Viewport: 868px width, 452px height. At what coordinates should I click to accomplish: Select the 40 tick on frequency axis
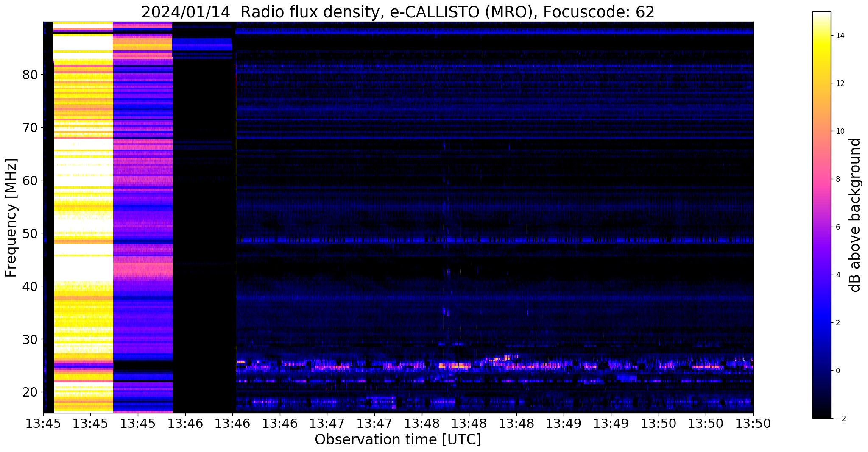[x=31, y=286]
